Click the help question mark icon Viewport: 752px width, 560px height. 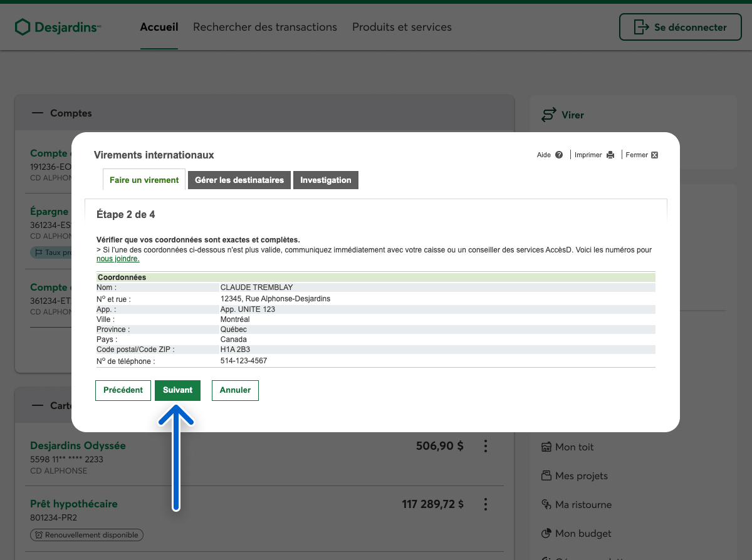[x=559, y=155]
